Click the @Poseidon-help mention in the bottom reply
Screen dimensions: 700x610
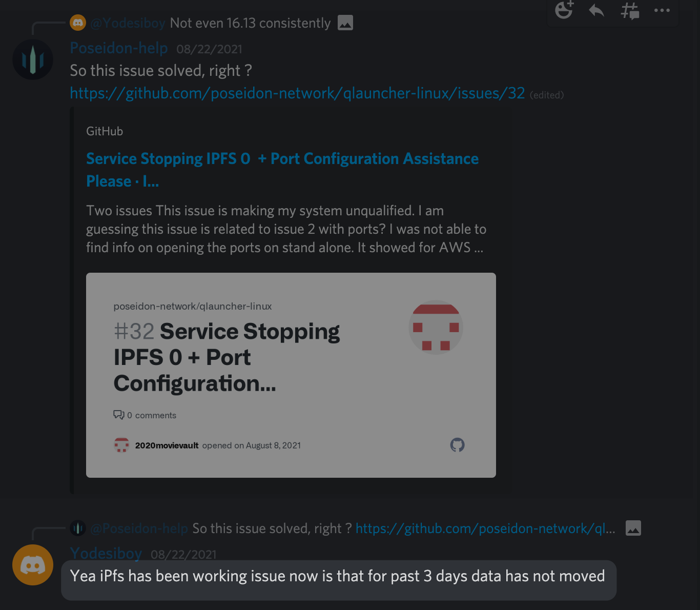(138, 528)
